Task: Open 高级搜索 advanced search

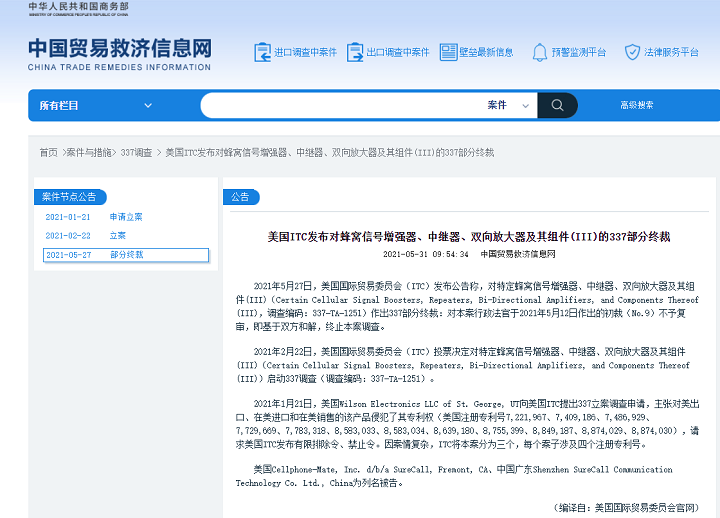Action: click(636, 105)
